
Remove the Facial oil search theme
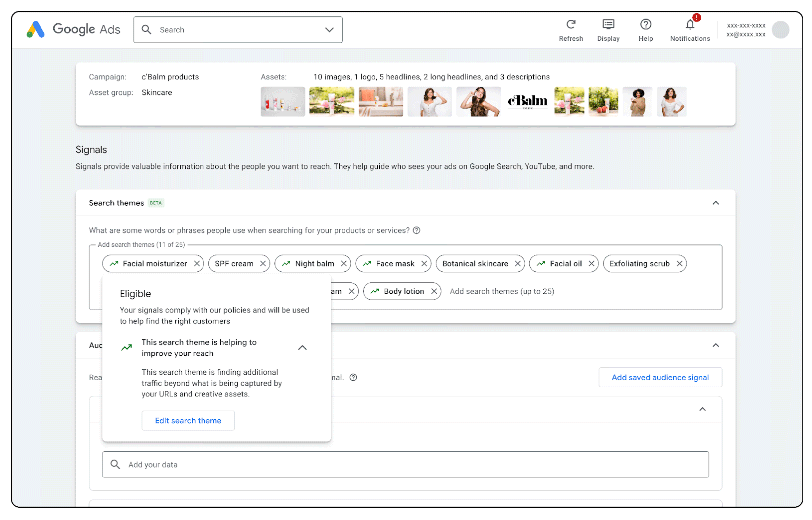point(591,263)
